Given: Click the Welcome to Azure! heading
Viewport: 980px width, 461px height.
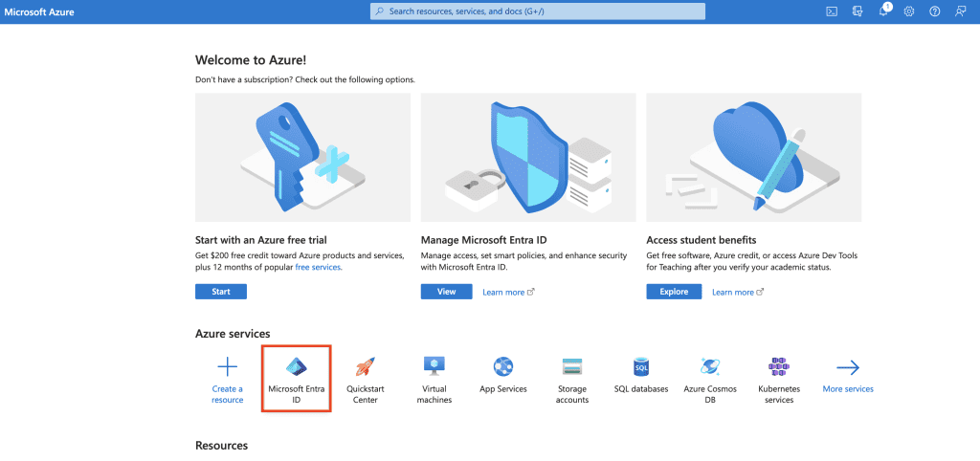Looking at the screenshot, I should click(x=251, y=60).
